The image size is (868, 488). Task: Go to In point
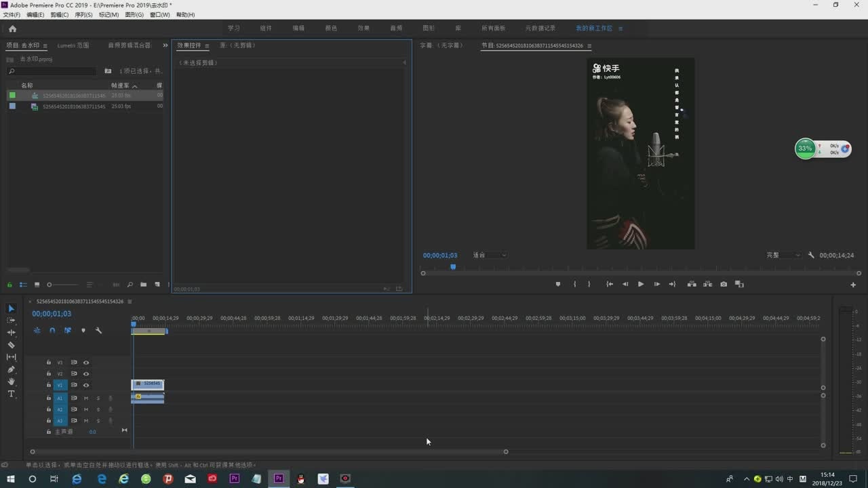pos(610,284)
